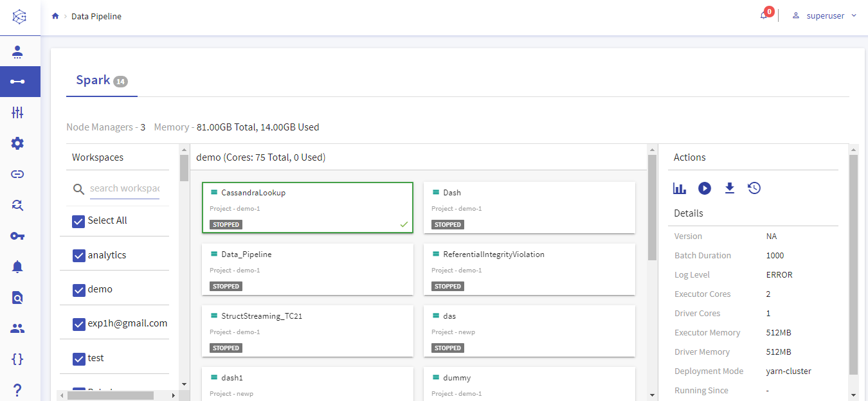868x401 pixels.
Task: Click STOPPED badge on das card
Action: (x=448, y=348)
